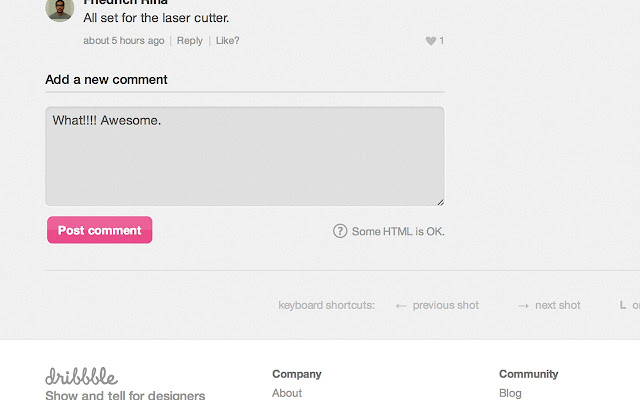Click the question mark help icon

pyautogui.click(x=340, y=231)
